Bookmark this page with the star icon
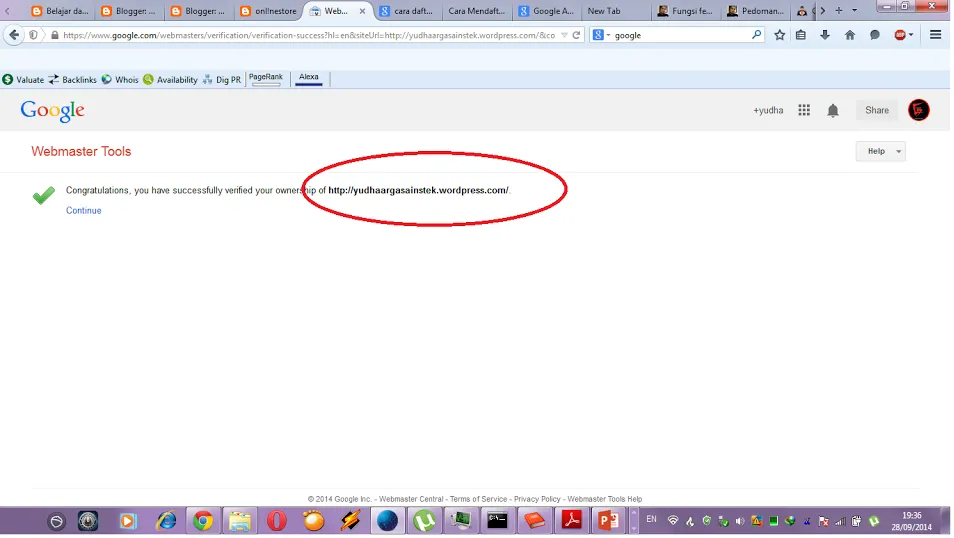The width and height of the screenshot is (954, 538). point(779,35)
